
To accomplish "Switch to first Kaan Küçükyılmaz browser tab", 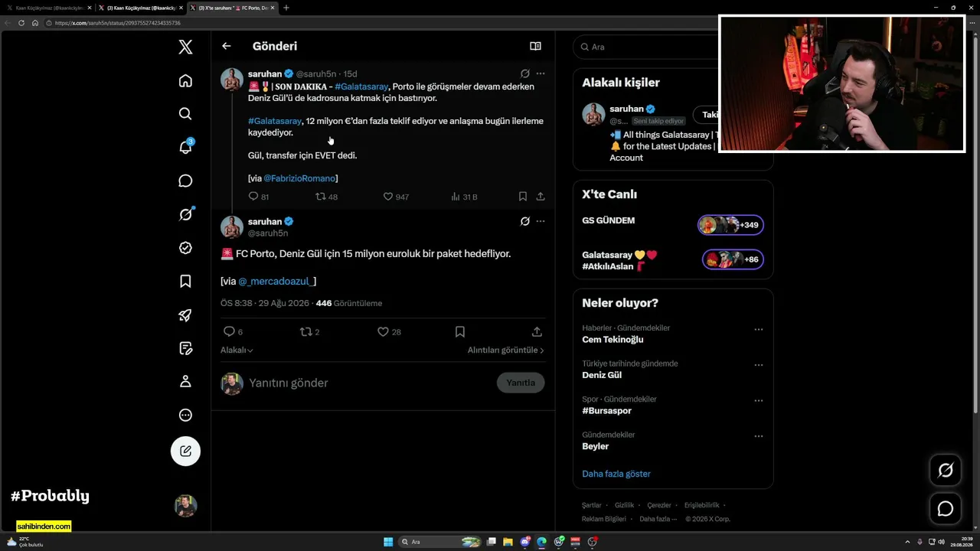I will tap(49, 8).
